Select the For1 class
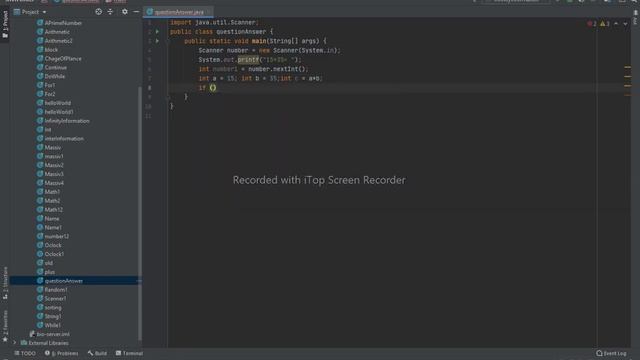 [x=46, y=85]
